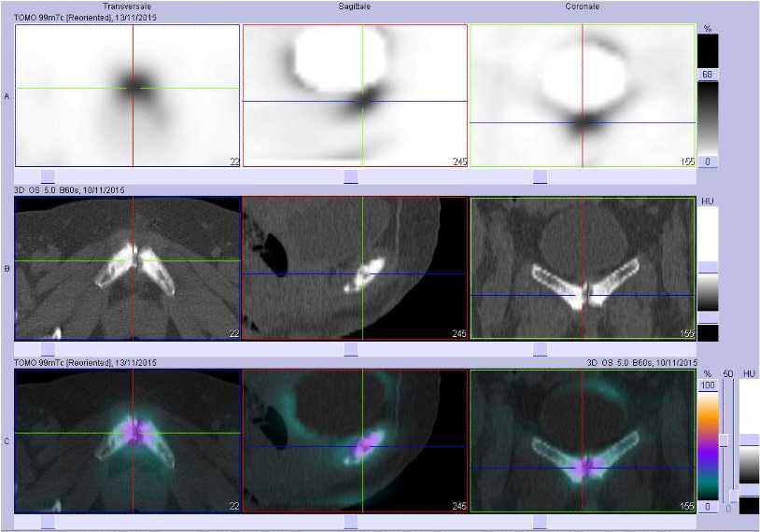Click the upper value 100 on fusion colorbar

tap(708, 385)
